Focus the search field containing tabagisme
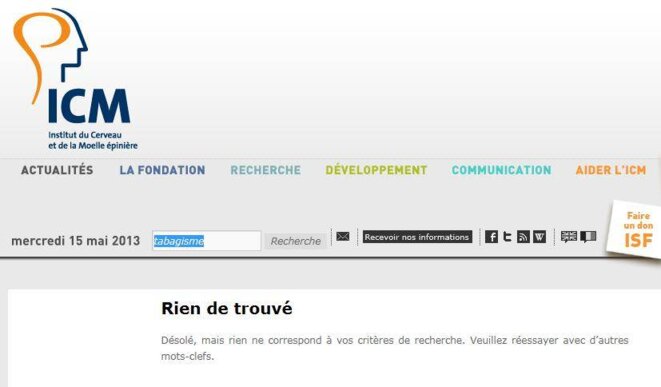This screenshot has width=661, height=387. pyautogui.click(x=207, y=241)
